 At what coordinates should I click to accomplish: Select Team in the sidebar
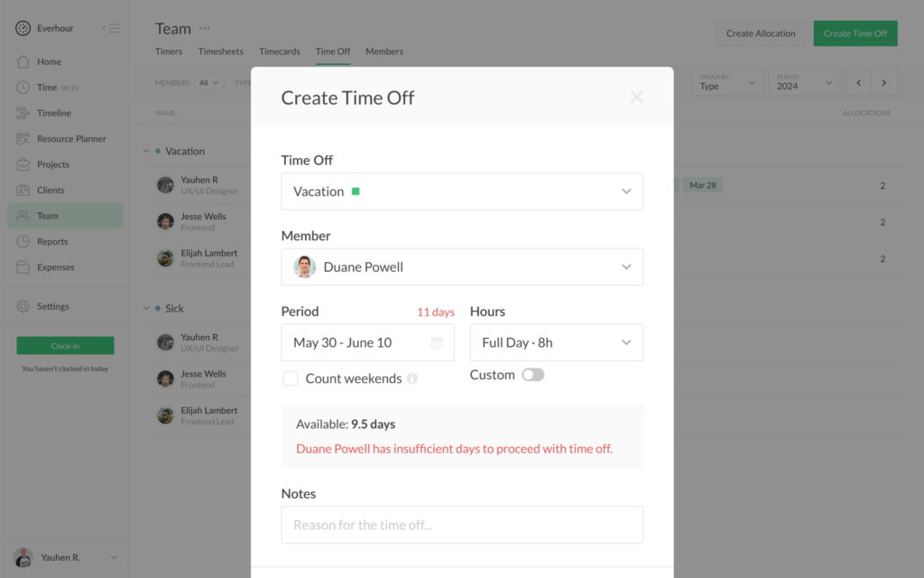65,216
